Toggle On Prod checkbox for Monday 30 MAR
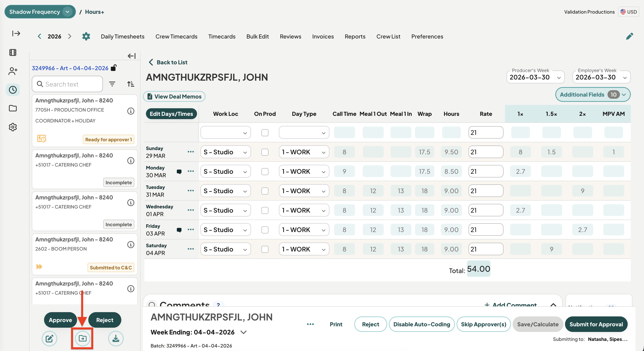The width and height of the screenshot is (644, 351). tap(265, 171)
